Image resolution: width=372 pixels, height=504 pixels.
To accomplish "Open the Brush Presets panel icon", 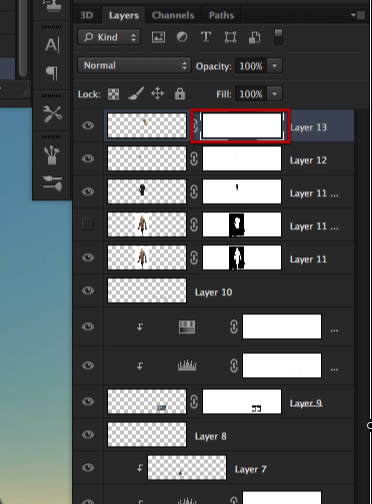I will 53,183.
